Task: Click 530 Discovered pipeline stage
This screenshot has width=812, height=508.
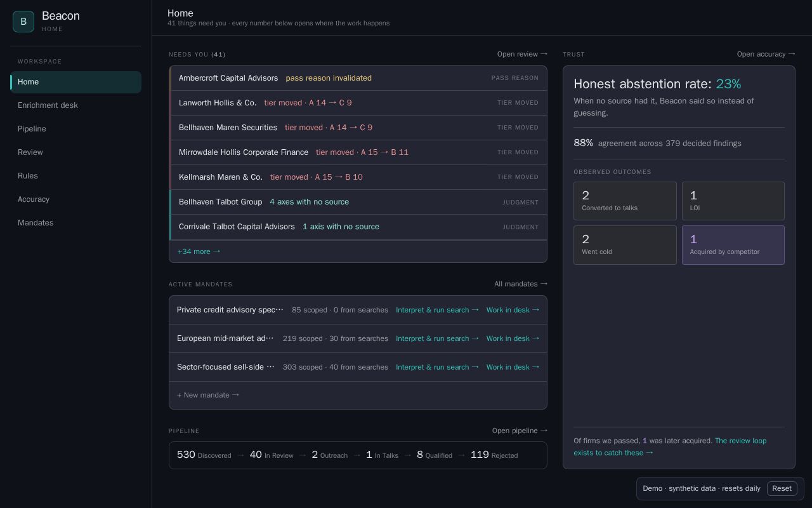Action: 204,455
